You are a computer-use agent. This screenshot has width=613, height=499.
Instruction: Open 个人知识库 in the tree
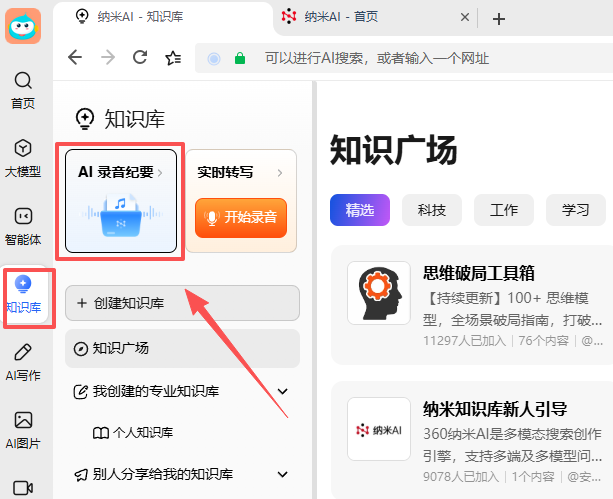pyautogui.click(x=140, y=433)
